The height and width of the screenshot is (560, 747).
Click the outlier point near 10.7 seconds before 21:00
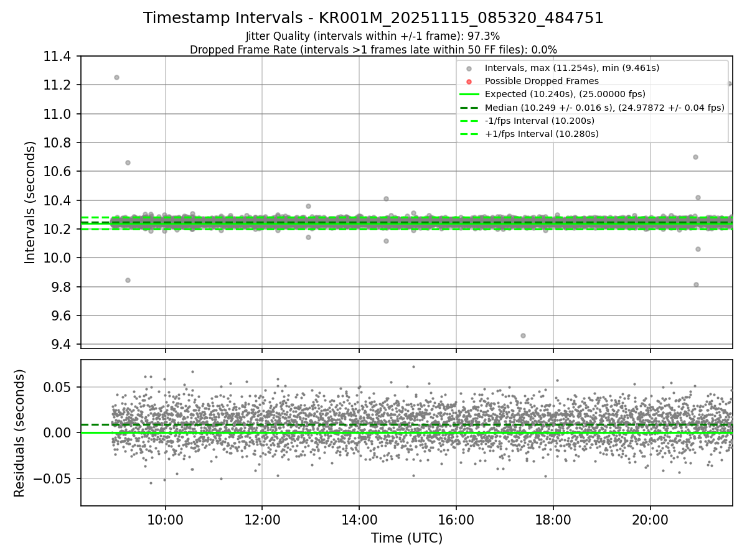pyautogui.click(x=695, y=157)
